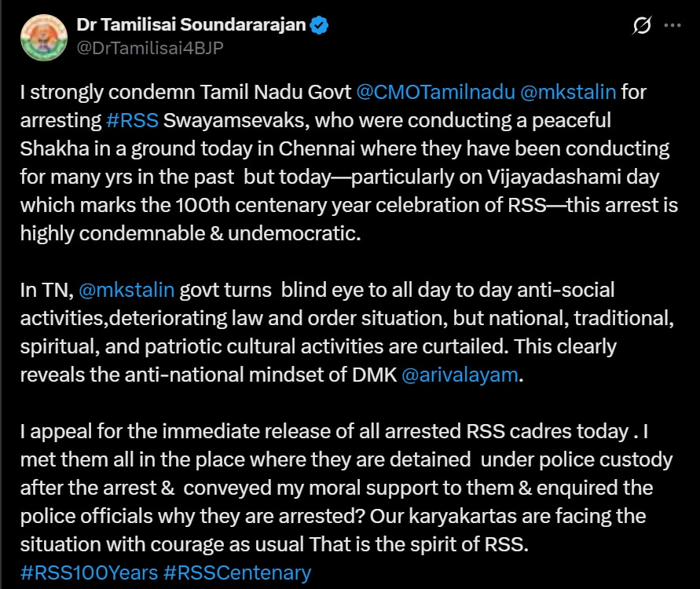Open the @DrTamilisai4BJP handle
700x589 pixels.
[x=150, y=48]
